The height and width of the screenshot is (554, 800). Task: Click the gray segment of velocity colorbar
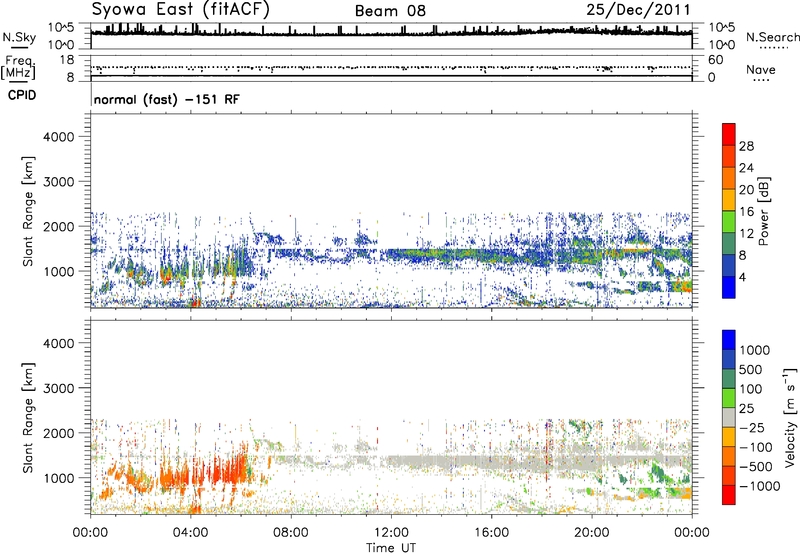(729, 417)
